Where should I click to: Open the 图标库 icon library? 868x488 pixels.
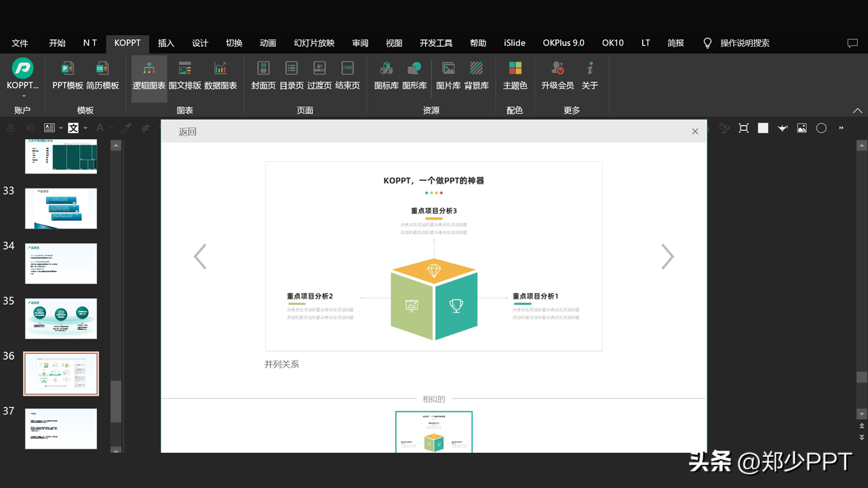point(387,75)
